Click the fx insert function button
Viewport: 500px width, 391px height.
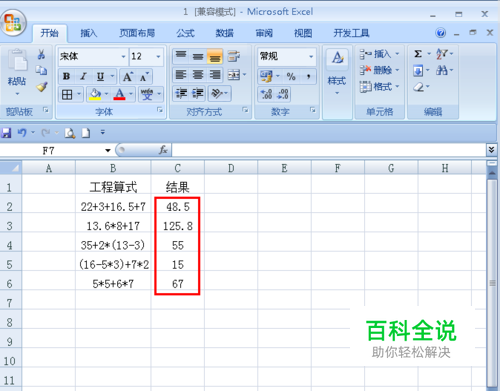[x=163, y=150]
